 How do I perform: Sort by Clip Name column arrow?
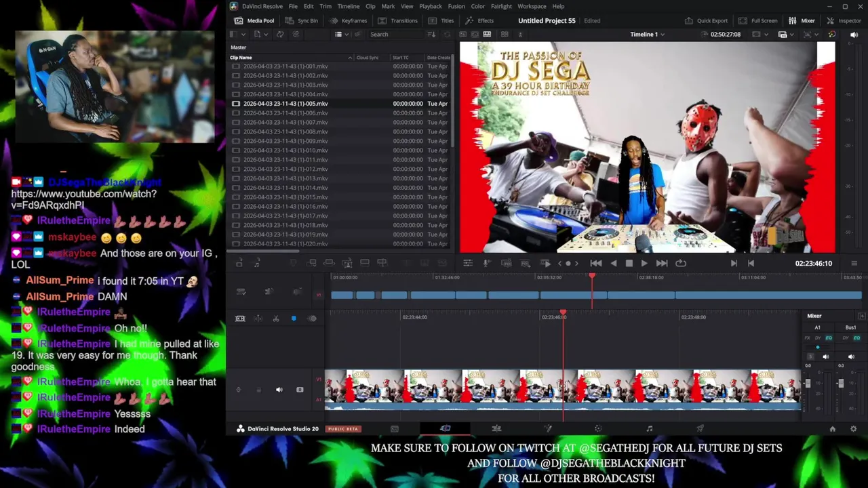(350, 58)
